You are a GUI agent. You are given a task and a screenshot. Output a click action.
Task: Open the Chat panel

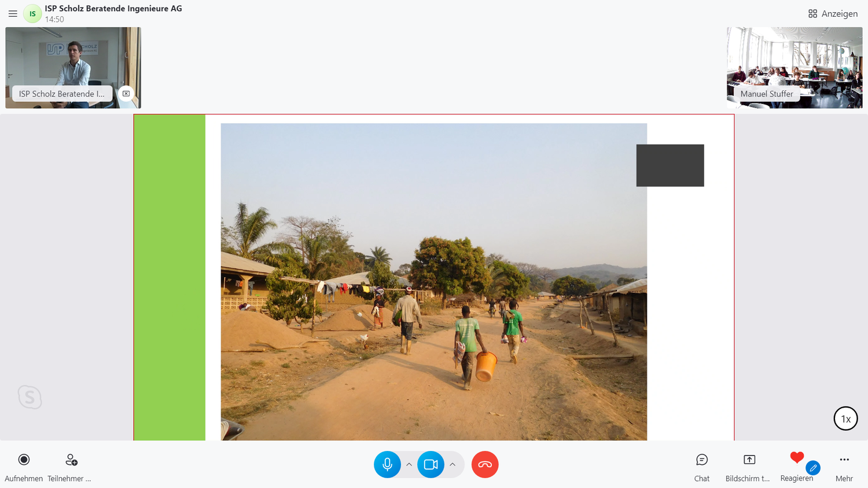702,467
